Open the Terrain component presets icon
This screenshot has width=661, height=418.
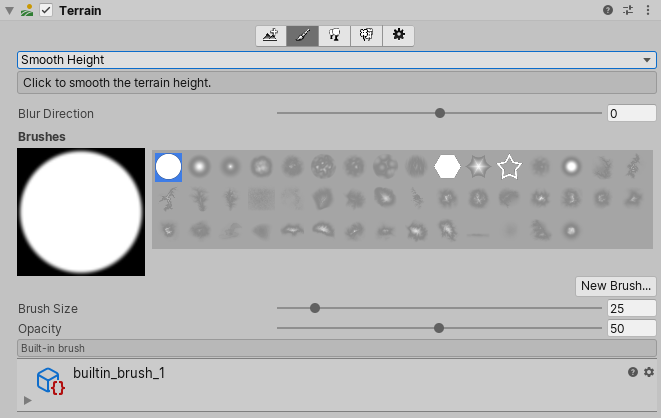pos(628,10)
